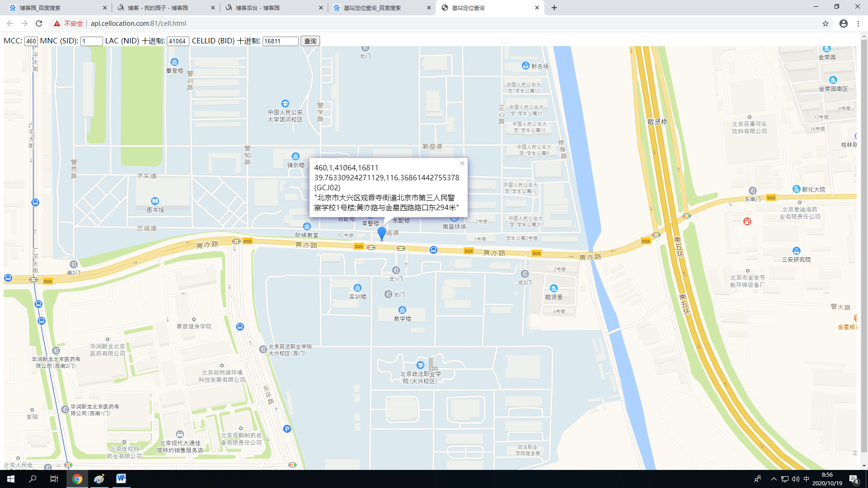868x488 pixels.
Task: Click the MCC input field
Action: click(31, 41)
